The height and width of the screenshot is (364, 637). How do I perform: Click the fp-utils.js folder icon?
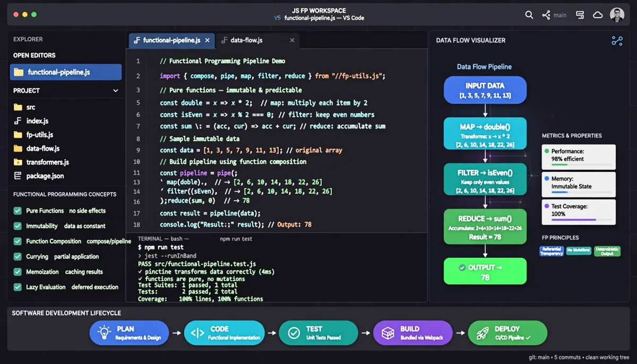click(x=18, y=135)
